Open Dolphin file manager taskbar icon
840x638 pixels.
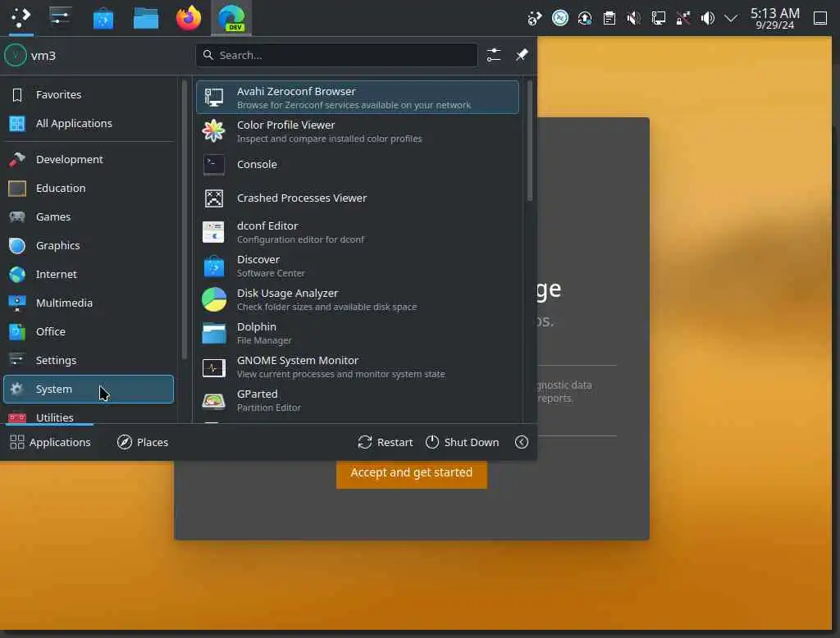point(146,20)
